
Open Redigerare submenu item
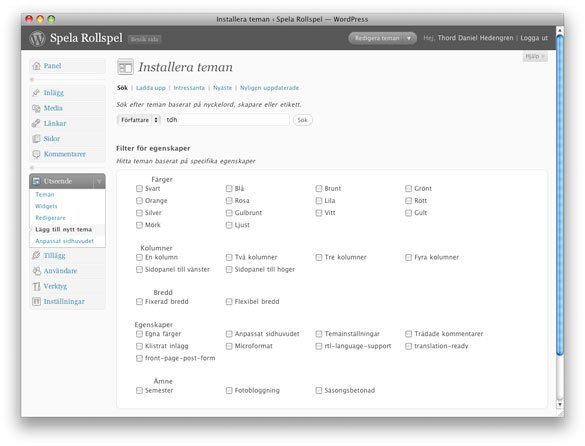[50, 218]
